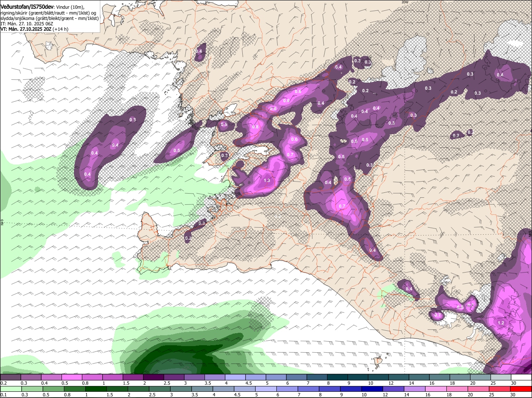The image size is (532, 398).
Task: Click the '30' label on the lower rain scale
Action: point(513,395)
